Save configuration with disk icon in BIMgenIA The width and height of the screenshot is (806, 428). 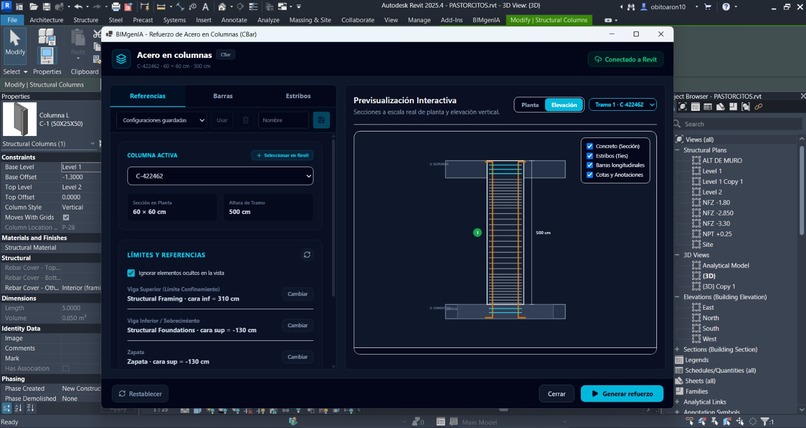(321, 120)
